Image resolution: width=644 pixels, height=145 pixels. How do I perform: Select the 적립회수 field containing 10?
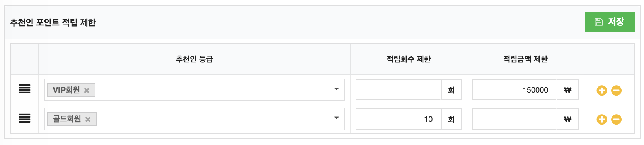pos(399,119)
